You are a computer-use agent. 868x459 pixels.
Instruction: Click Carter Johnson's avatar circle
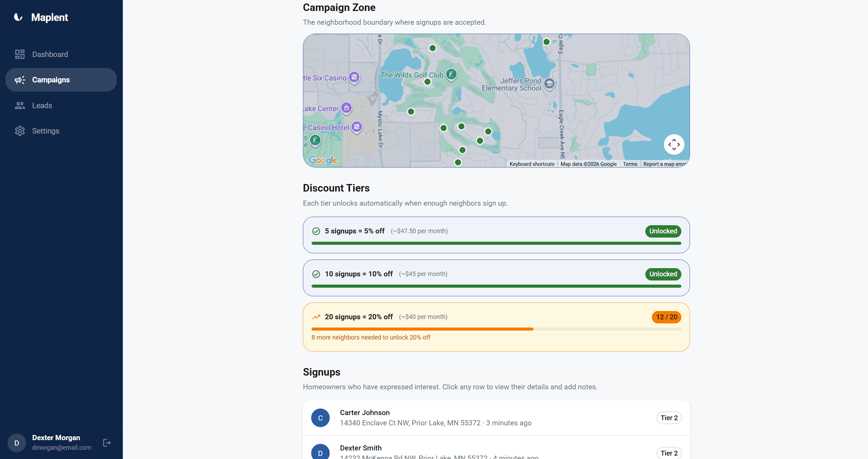tap(320, 418)
